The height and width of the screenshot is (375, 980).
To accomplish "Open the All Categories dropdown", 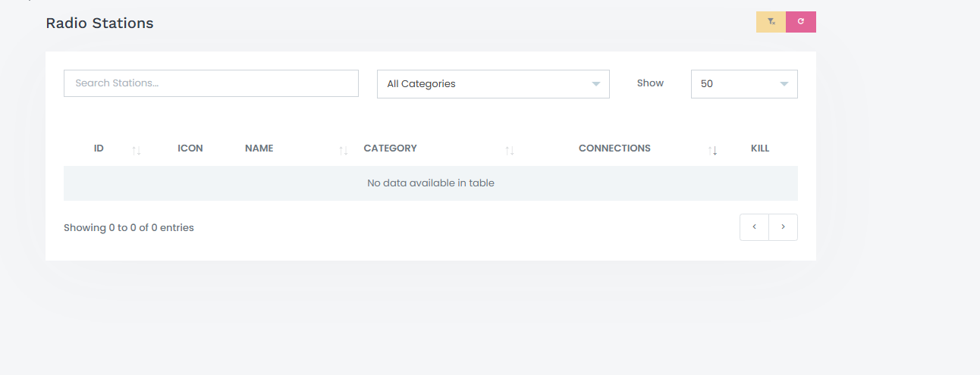I will click(493, 84).
